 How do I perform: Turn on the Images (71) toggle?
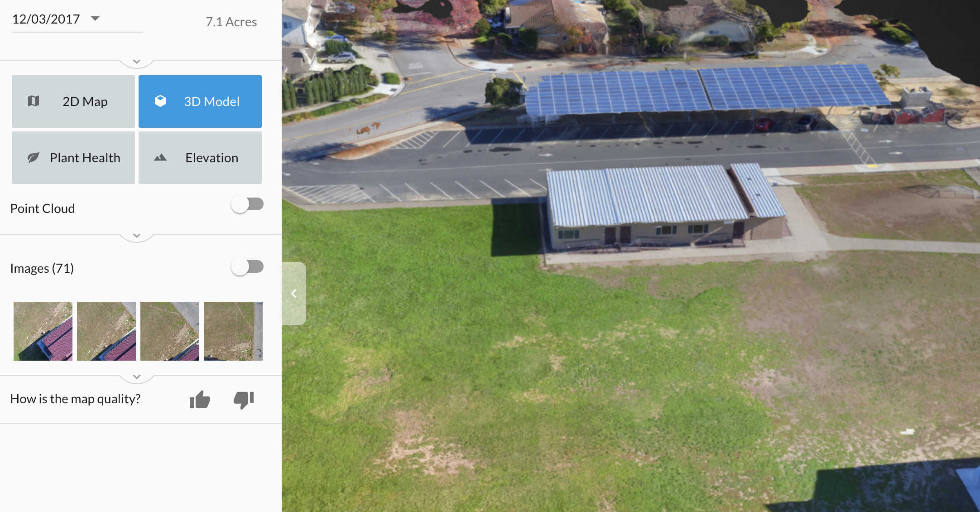click(247, 267)
